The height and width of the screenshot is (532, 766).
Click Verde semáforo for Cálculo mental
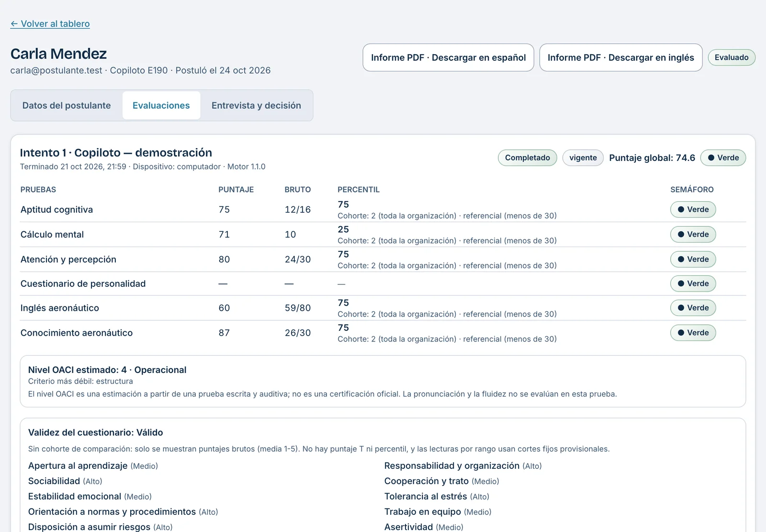click(x=693, y=234)
